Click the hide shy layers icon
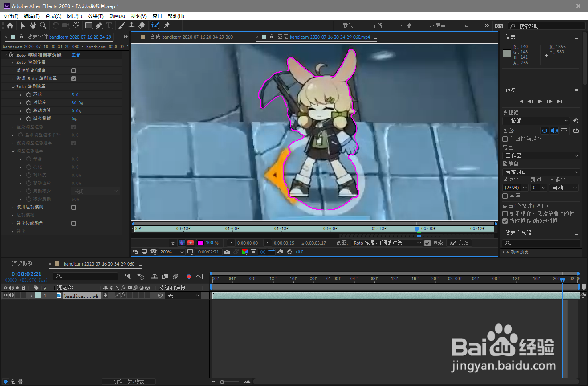This screenshot has height=386, width=588. point(155,276)
